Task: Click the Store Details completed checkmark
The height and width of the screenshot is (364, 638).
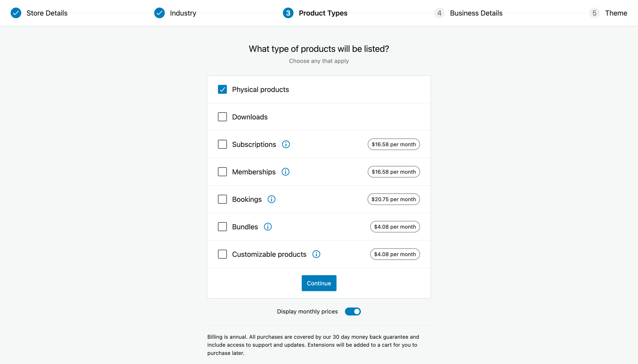Action: pos(16,13)
